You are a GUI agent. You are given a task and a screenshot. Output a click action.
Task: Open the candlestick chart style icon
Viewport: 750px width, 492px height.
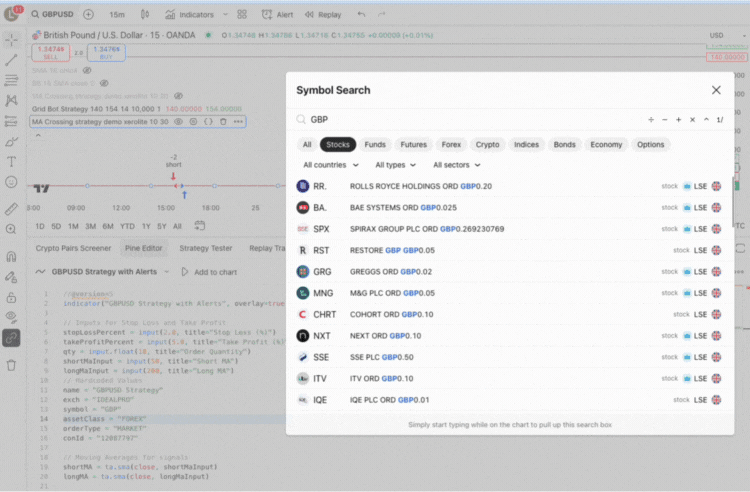(x=145, y=14)
